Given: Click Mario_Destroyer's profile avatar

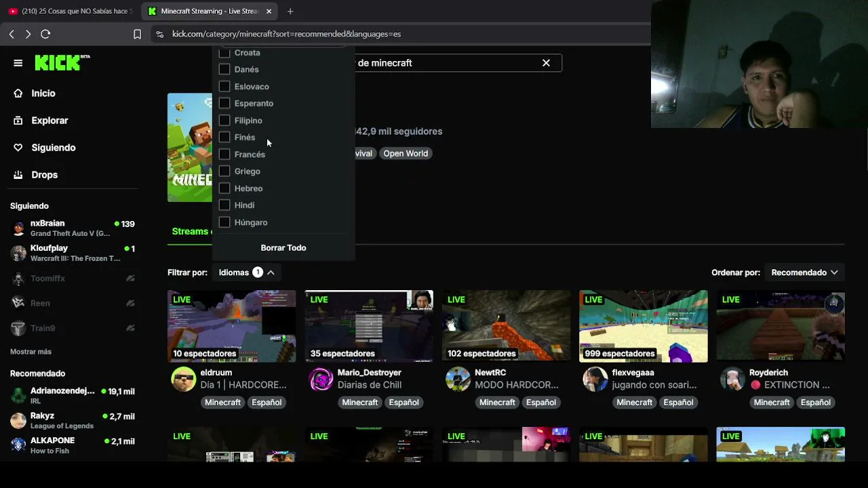Looking at the screenshot, I should coord(321,380).
